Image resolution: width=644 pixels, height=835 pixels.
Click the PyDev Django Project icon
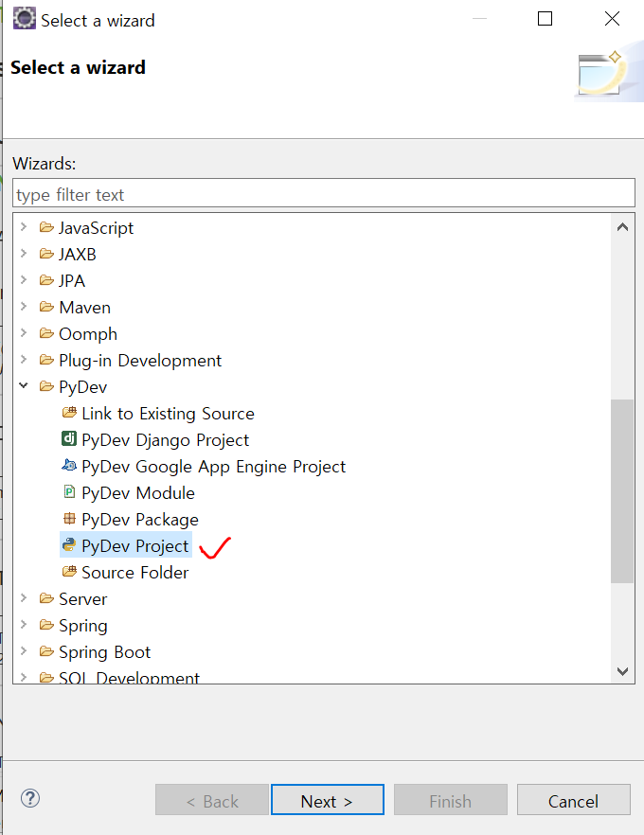pos(69,439)
